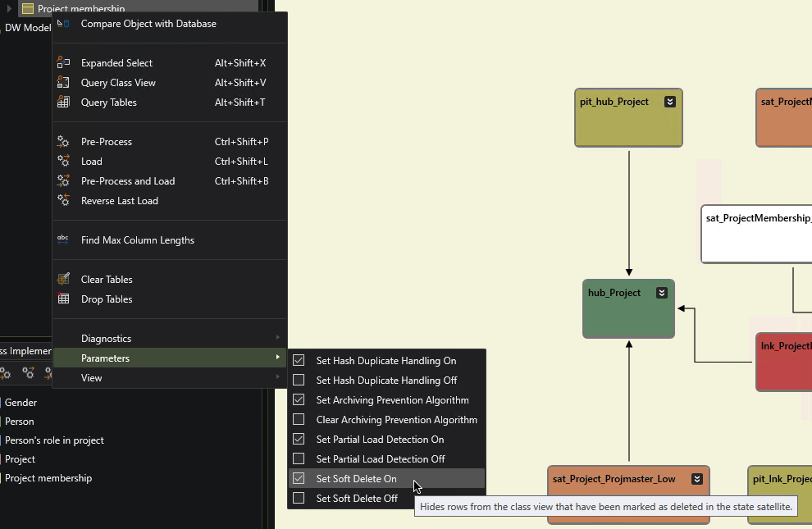Click the Drop Tables icon
812x529 pixels.
(63, 299)
